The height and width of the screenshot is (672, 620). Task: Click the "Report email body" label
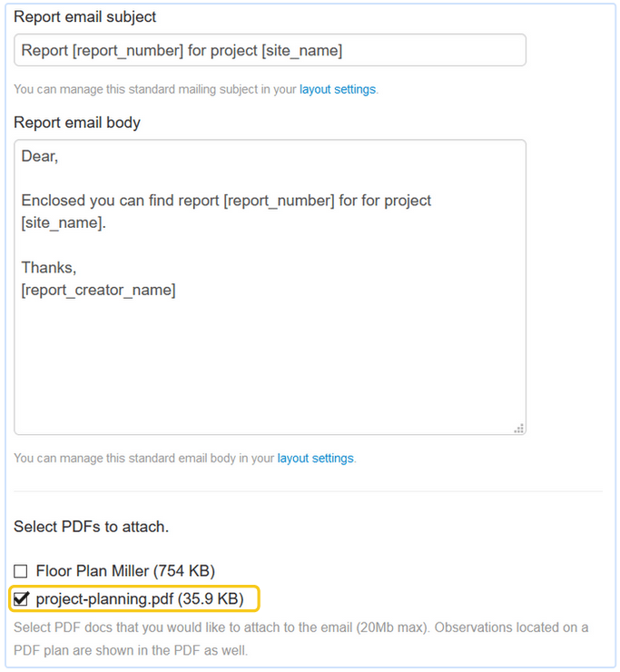pyautogui.click(x=77, y=122)
